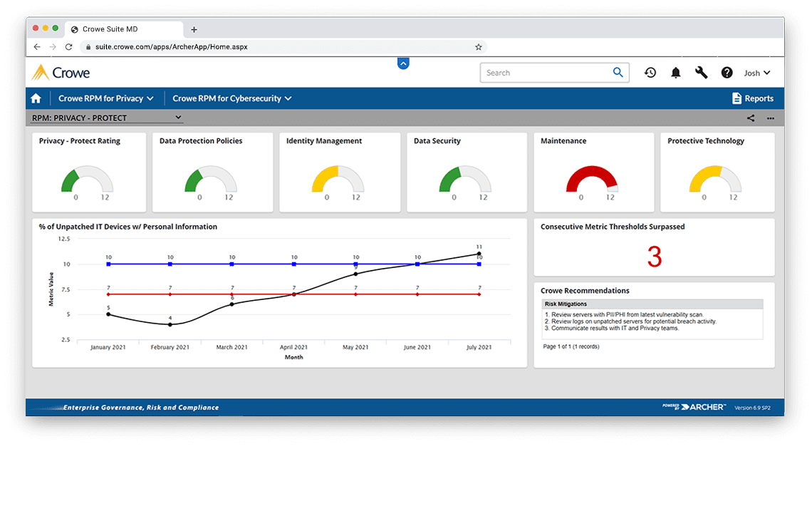Expand the Crowe RPM for Privacy menu
The image size is (812, 521).
[106, 98]
